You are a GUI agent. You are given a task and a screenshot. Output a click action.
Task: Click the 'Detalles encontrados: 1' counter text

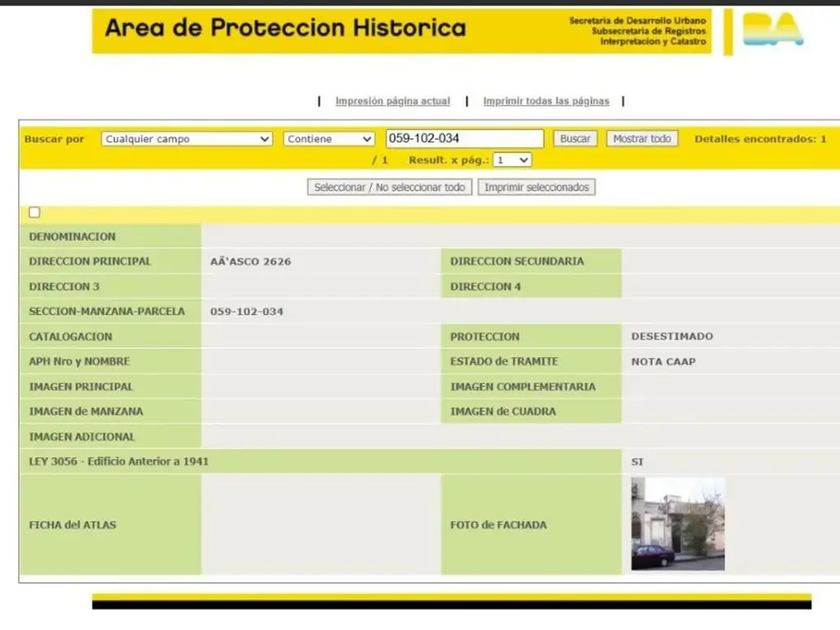760,139
